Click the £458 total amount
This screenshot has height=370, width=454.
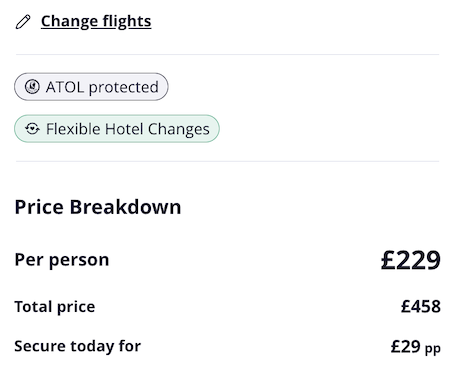coord(421,306)
